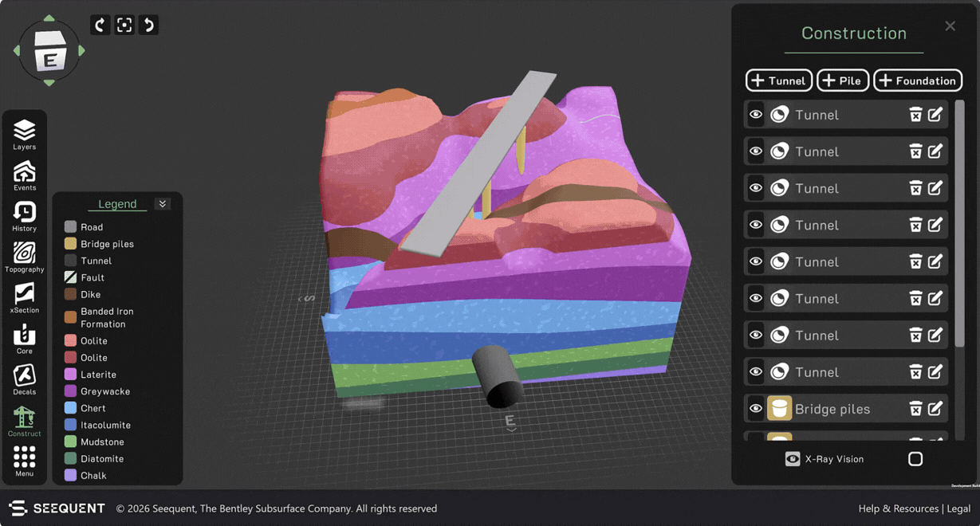Toggle visibility of Bridge piles
The width and height of the screenshot is (980, 526).
pos(755,409)
